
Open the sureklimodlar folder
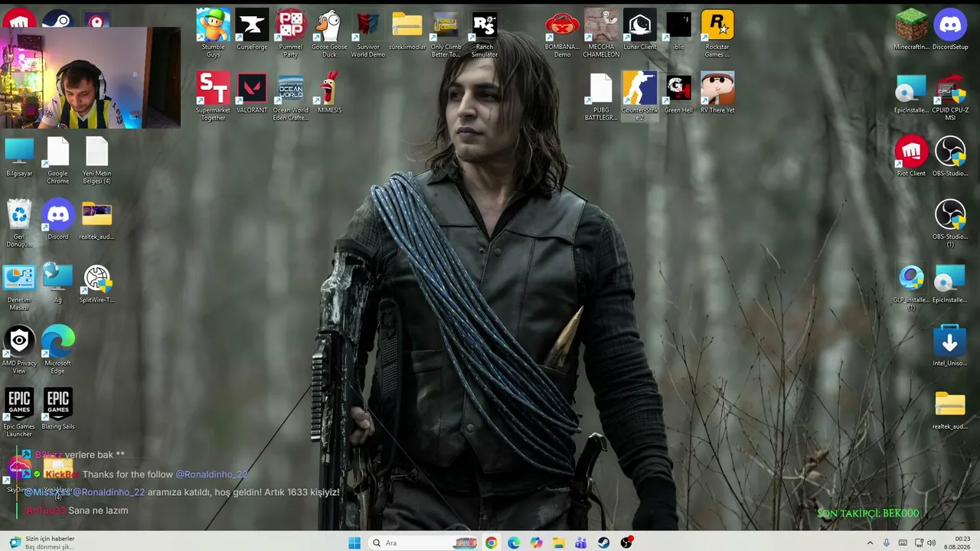click(407, 31)
